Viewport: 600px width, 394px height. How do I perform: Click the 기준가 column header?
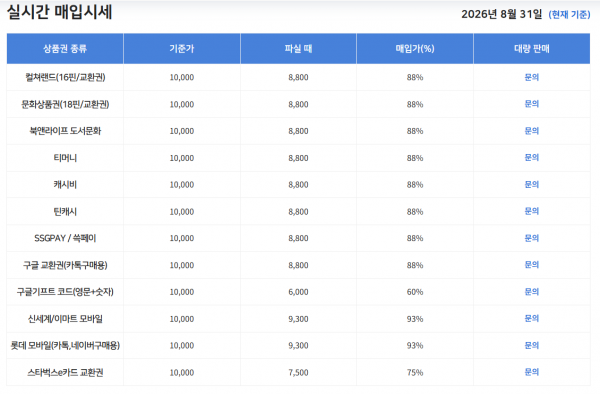(182, 49)
